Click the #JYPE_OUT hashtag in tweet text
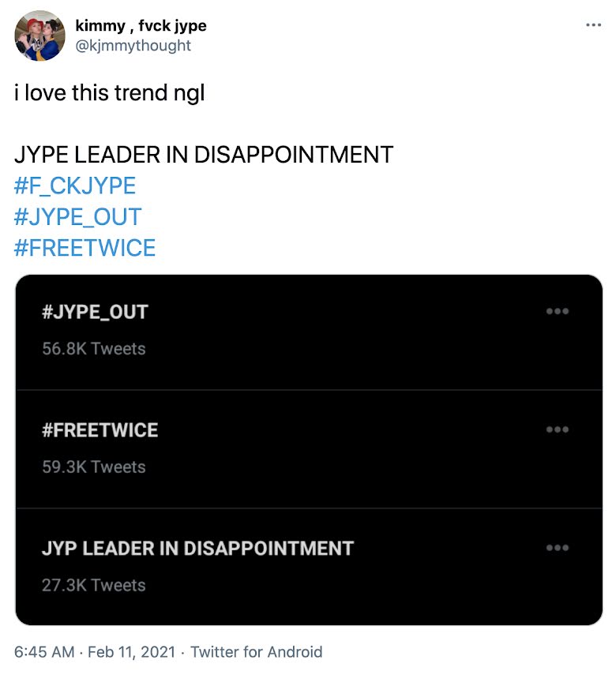The image size is (616, 675). 77,216
